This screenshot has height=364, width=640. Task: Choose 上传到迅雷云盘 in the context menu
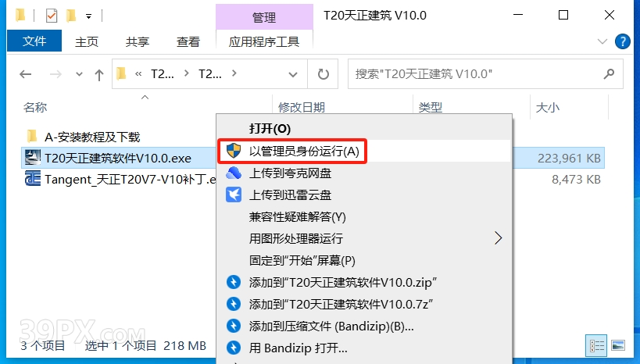pyautogui.click(x=363, y=195)
